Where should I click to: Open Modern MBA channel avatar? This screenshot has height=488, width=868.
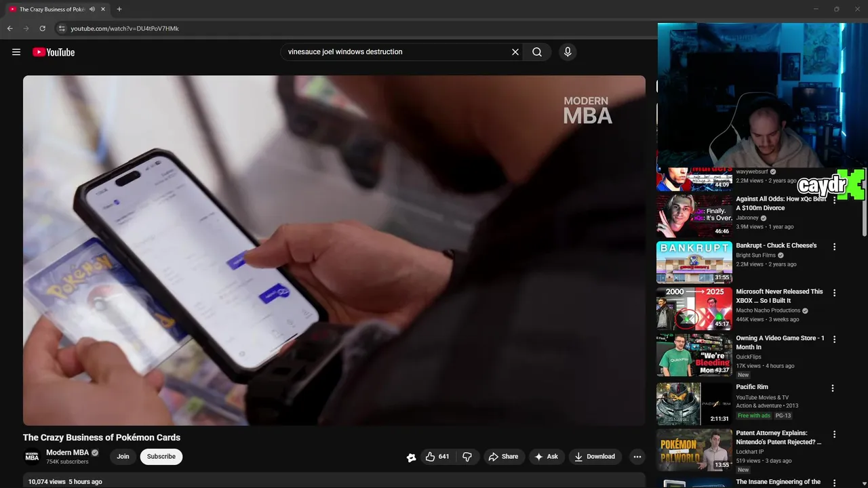[32, 457]
